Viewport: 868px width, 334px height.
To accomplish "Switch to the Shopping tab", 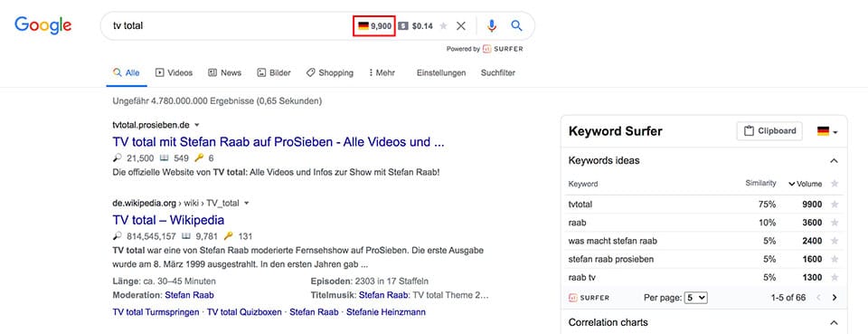I will click(330, 72).
